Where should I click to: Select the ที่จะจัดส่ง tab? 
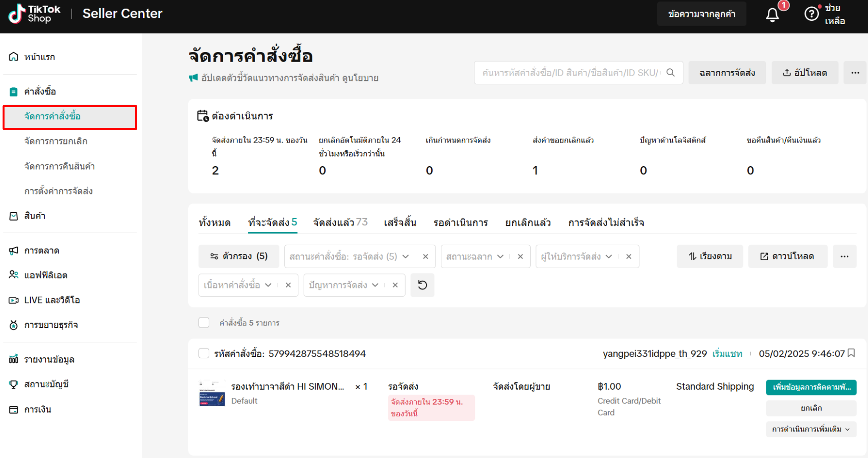coord(273,222)
